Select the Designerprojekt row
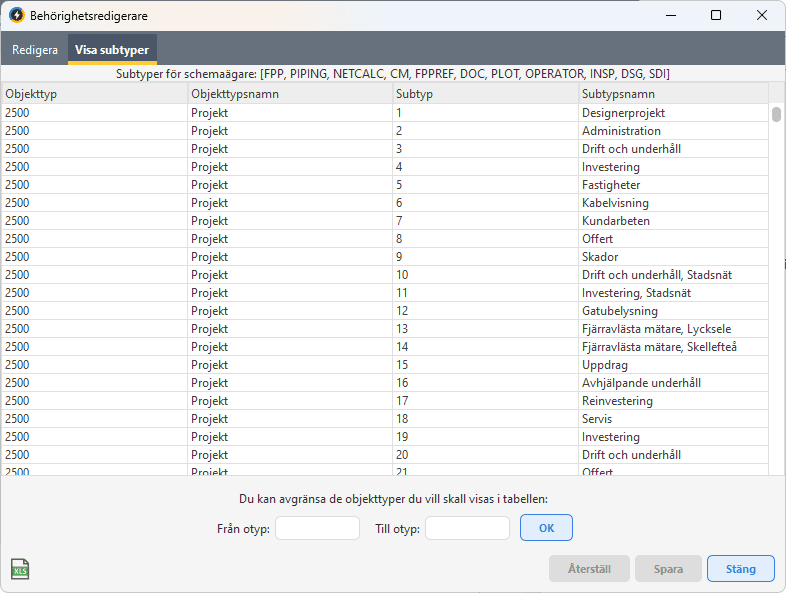This screenshot has width=786, height=593. pyautogui.click(x=623, y=113)
